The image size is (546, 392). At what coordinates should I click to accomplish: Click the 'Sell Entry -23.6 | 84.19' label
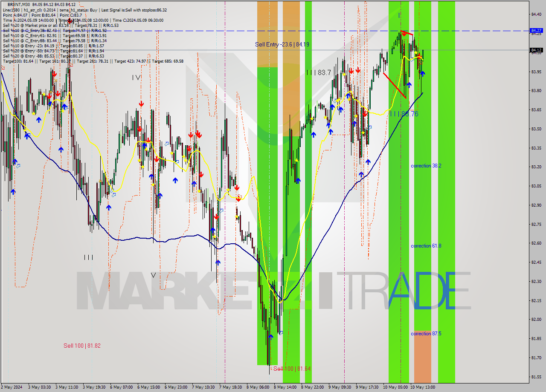(282, 44)
